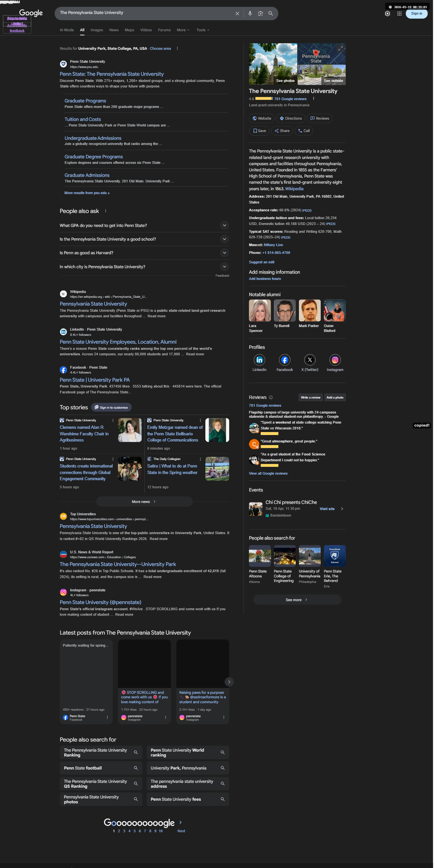
Task: Click the magnifier search icon in the search bar
Action: tap(271, 13)
